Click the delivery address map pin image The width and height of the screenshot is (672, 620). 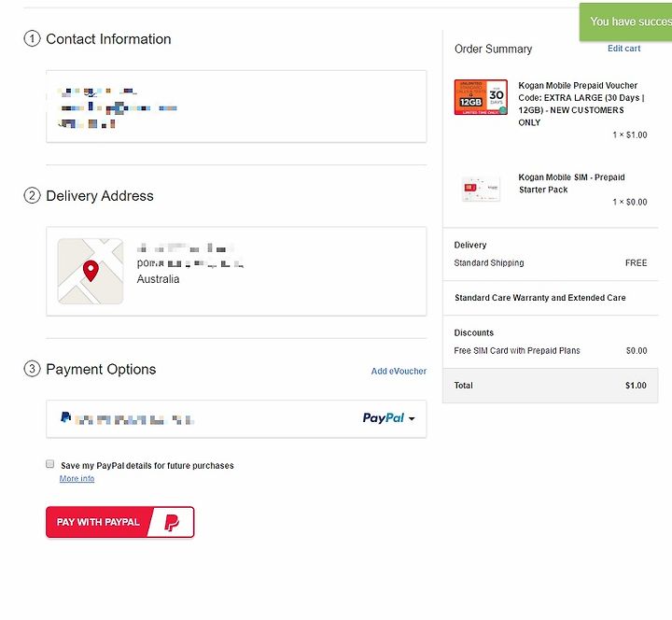point(91,272)
